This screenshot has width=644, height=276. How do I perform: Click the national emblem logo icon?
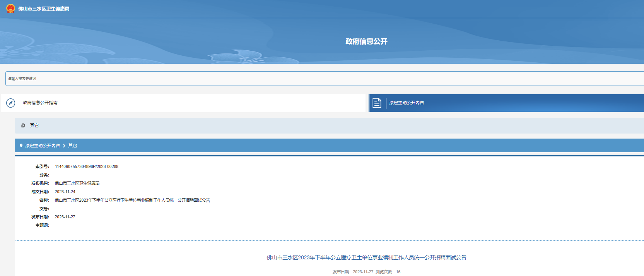tap(10, 9)
